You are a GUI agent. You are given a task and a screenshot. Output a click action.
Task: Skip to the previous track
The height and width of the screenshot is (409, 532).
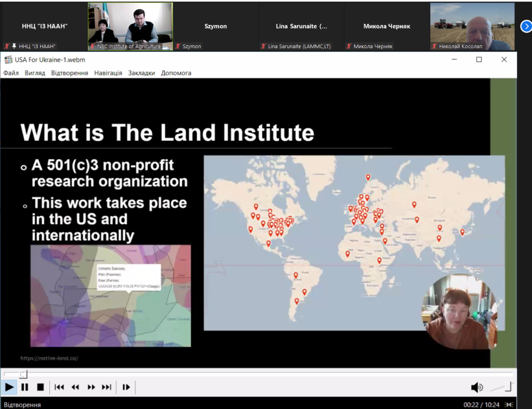coord(59,387)
